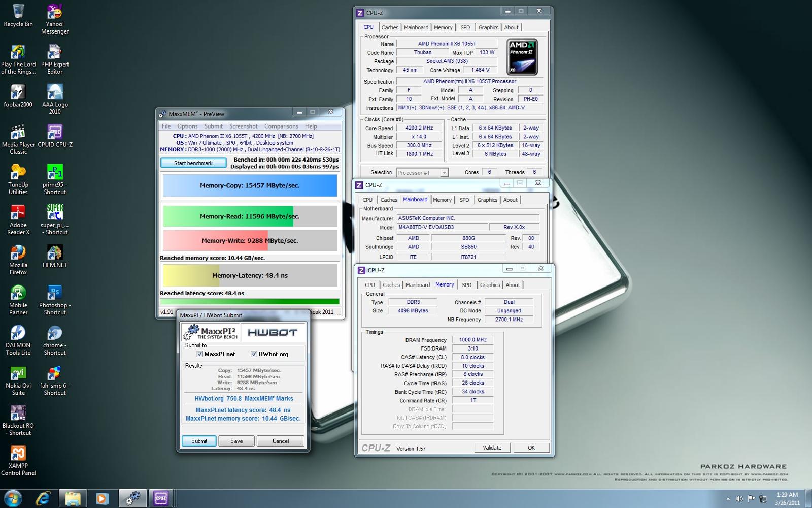Open Internet Explorer from taskbar
Image resolution: width=812 pixels, height=508 pixels.
click(x=43, y=498)
